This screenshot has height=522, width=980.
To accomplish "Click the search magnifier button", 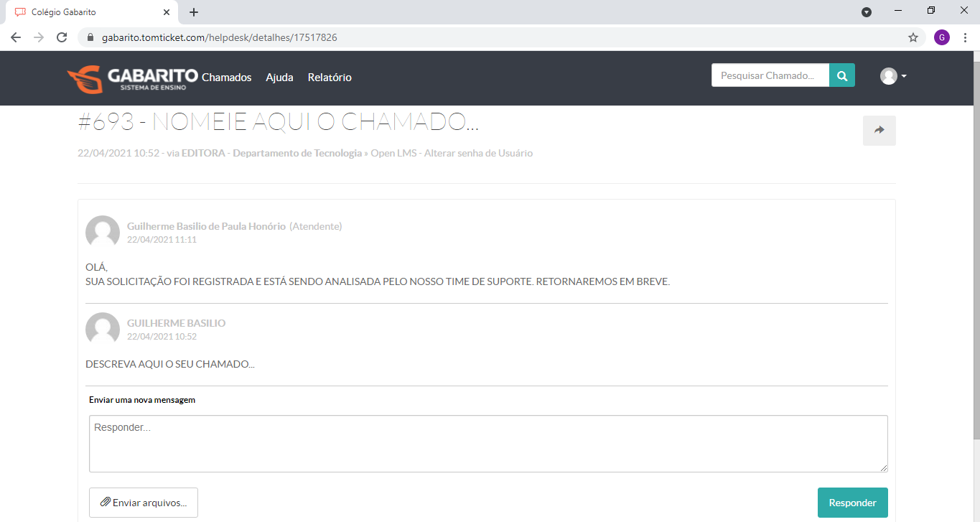I will pyautogui.click(x=842, y=75).
